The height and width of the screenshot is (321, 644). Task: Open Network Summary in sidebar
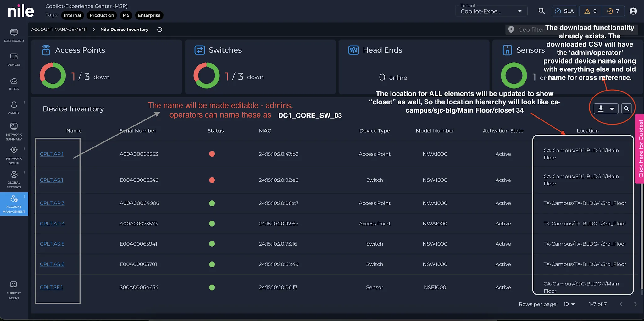pos(14,131)
